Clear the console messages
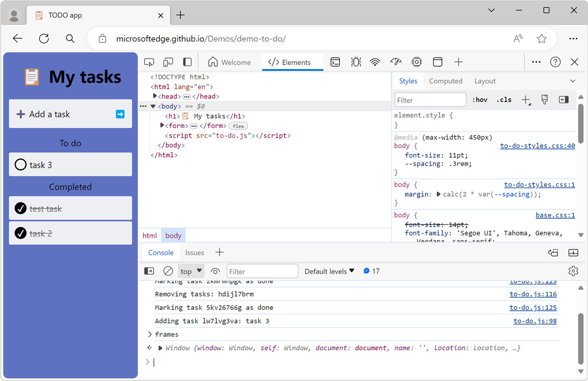 pyautogui.click(x=168, y=271)
